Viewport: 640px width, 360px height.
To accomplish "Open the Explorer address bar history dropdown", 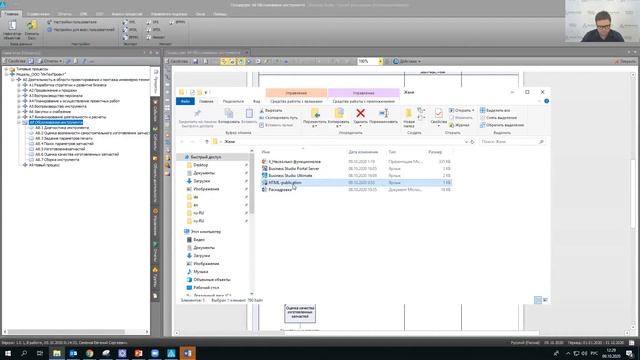I will (x=466, y=142).
